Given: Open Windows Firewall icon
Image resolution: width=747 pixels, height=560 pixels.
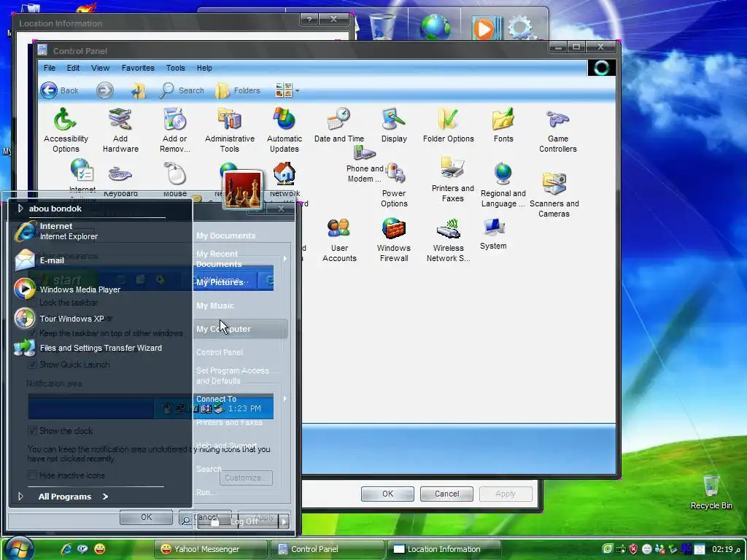Looking at the screenshot, I should pos(394,239).
